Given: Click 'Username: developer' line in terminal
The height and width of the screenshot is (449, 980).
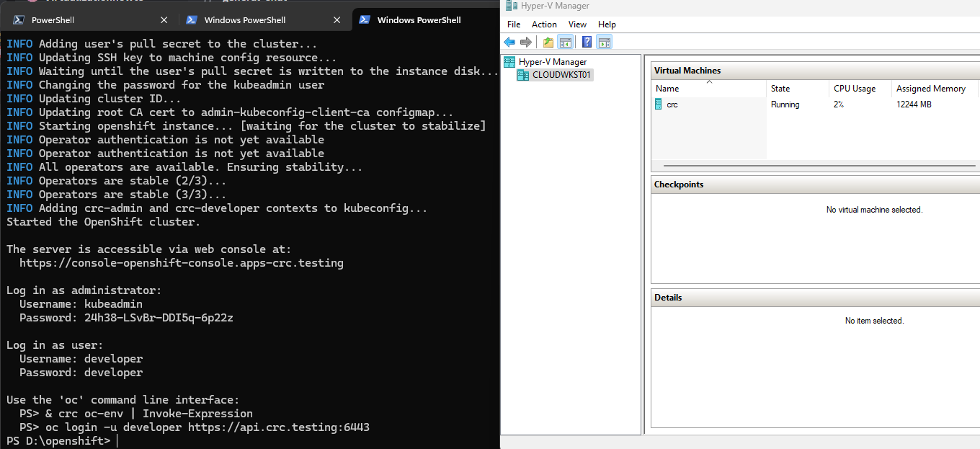Looking at the screenshot, I should tap(81, 359).
